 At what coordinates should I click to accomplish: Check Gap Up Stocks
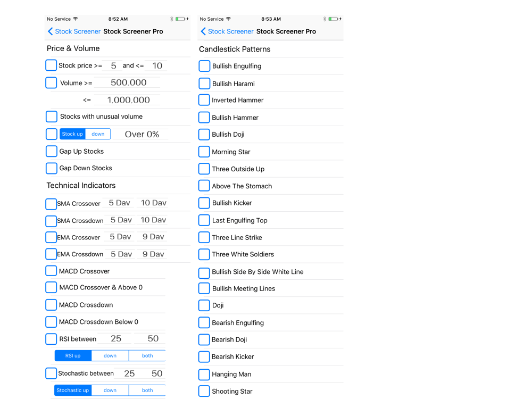click(52, 151)
